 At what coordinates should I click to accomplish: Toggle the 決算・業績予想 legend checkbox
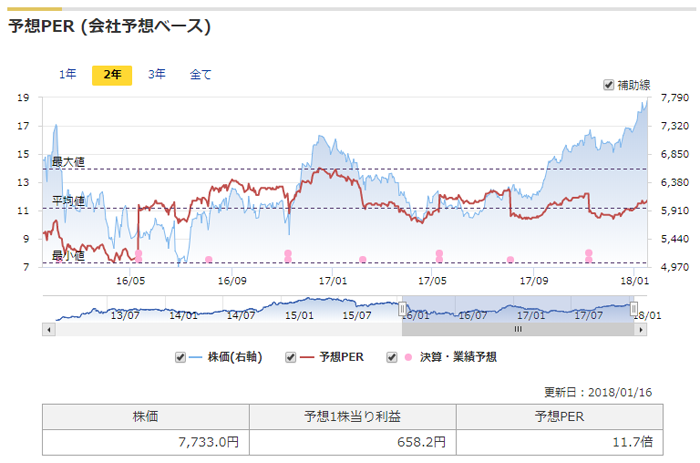pyautogui.click(x=392, y=357)
